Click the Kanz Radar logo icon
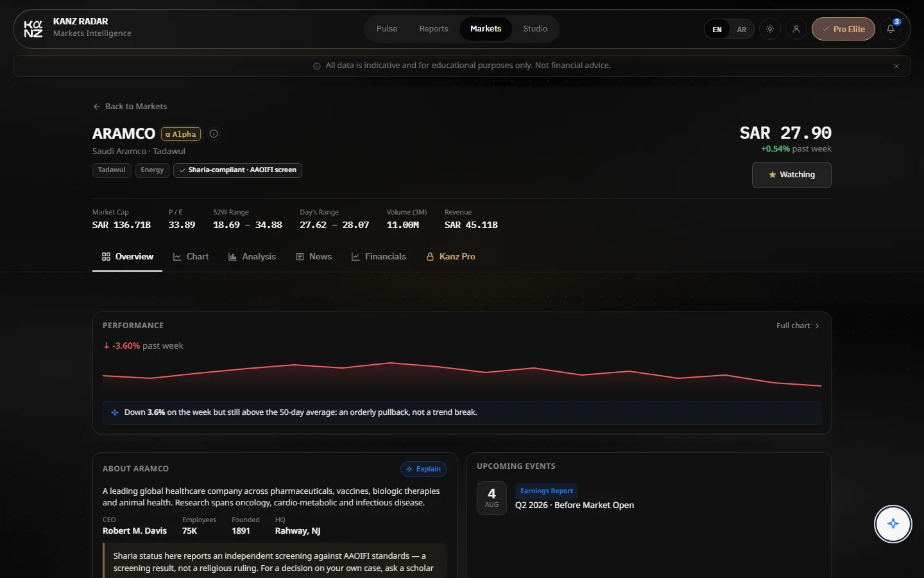Screen dimensions: 924x578 [x=33, y=29]
